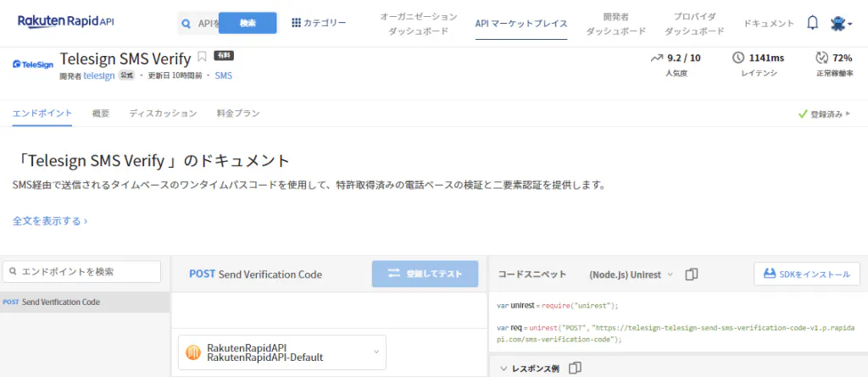Bookmark Telesign SMS Verify API
The height and width of the screenshot is (377, 868).
[x=202, y=57]
